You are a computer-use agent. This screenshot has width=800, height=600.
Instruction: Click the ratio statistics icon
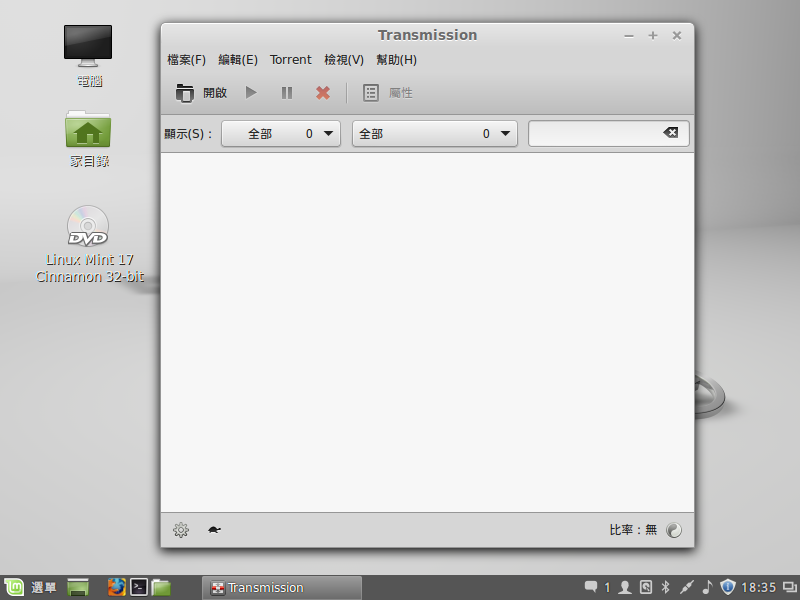coord(674,530)
